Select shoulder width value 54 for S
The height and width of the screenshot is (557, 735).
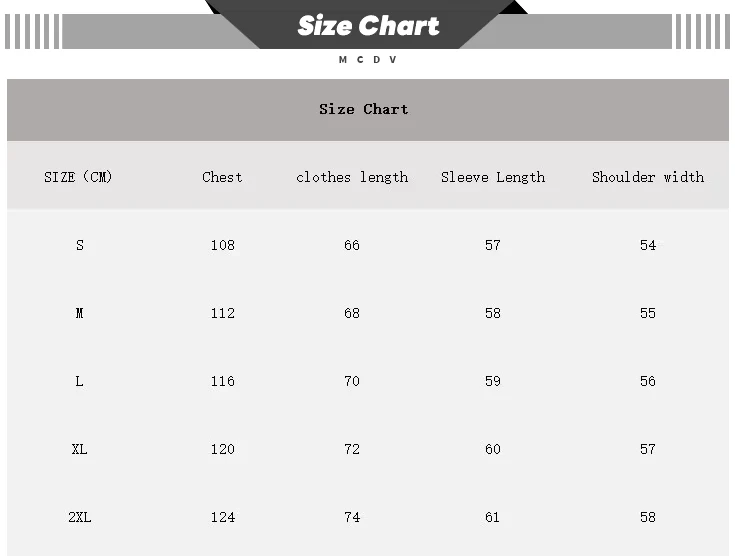[x=648, y=245]
